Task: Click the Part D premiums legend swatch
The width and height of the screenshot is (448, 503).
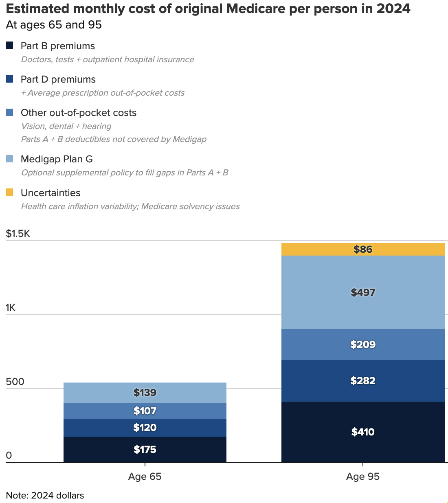Action: [9, 79]
